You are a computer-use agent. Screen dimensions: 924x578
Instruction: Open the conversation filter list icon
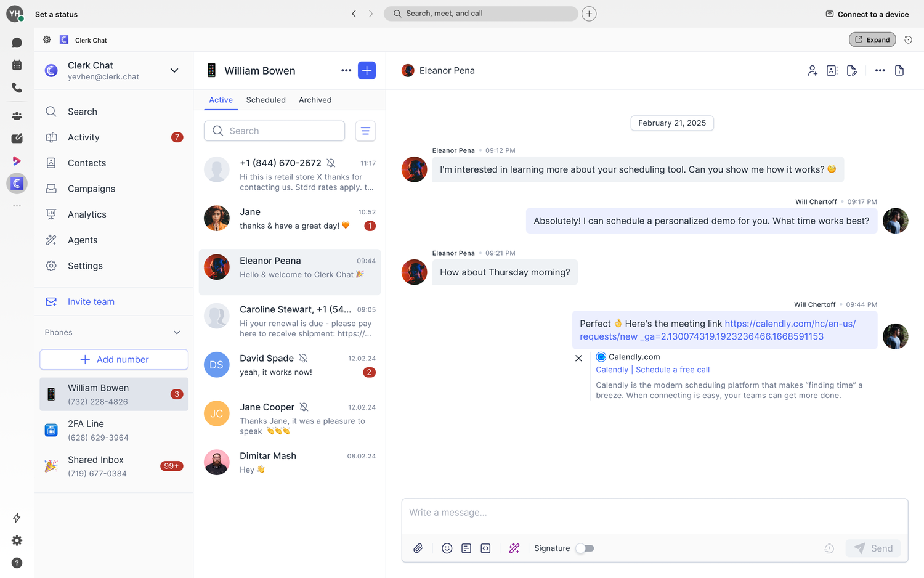coord(365,131)
